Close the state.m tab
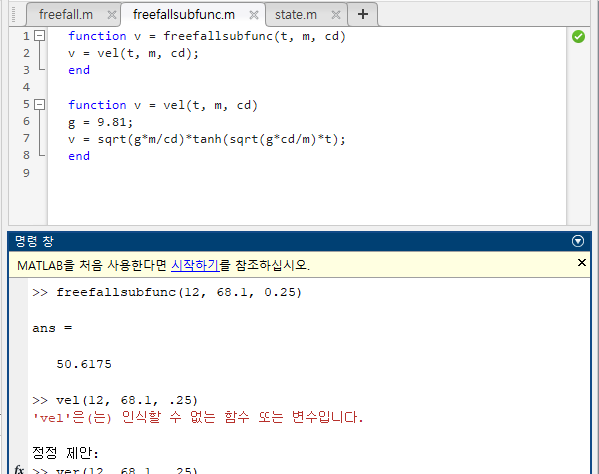 (336, 15)
